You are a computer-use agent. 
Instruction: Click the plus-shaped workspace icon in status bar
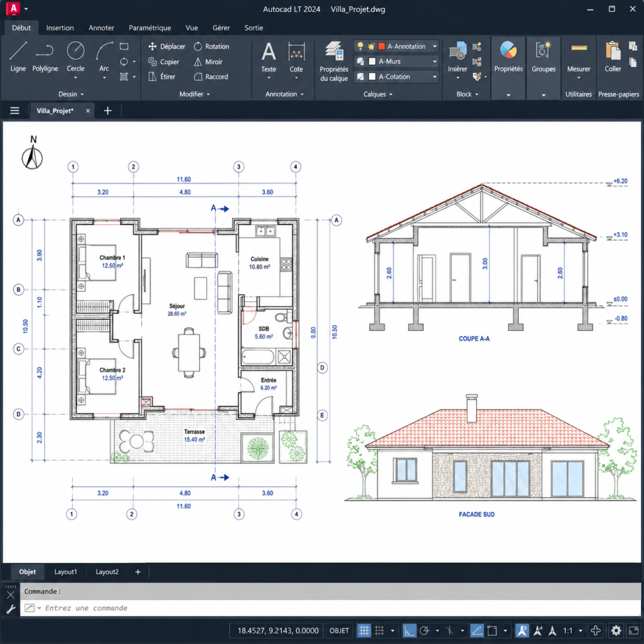click(x=596, y=630)
